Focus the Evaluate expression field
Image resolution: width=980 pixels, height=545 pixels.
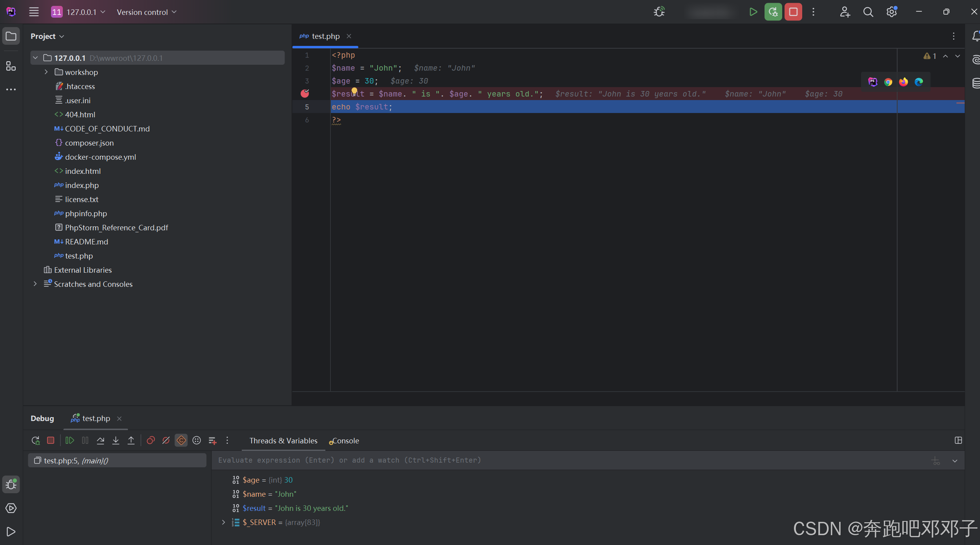pyautogui.click(x=569, y=460)
